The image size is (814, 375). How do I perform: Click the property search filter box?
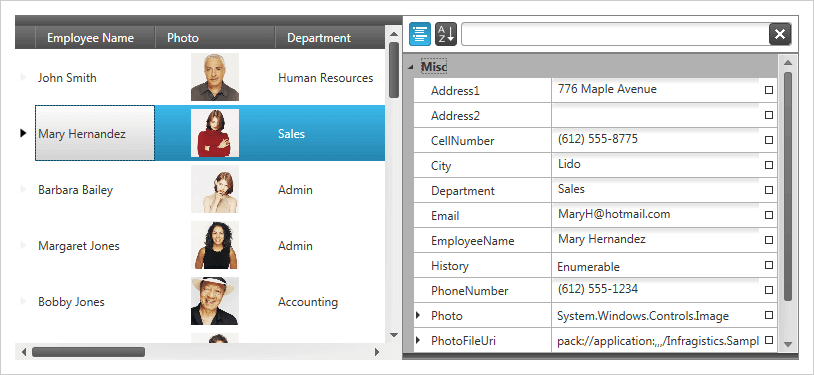[x=615, y=34]
